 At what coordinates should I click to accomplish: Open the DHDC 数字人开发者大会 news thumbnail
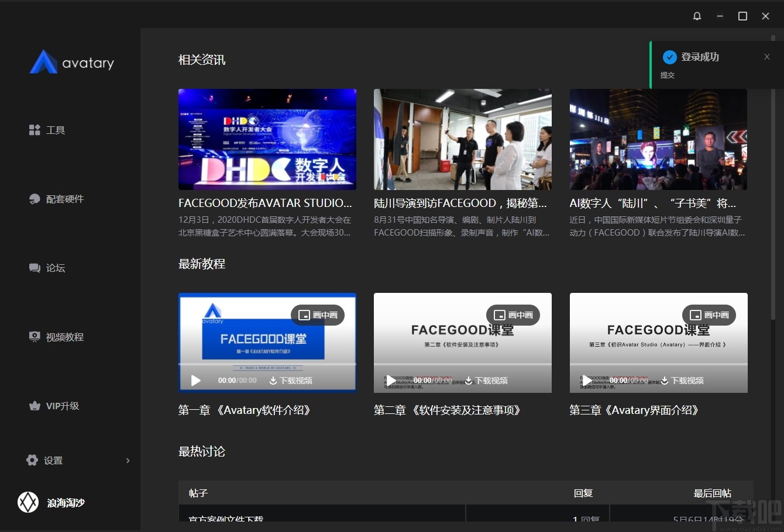pos(267,139)
